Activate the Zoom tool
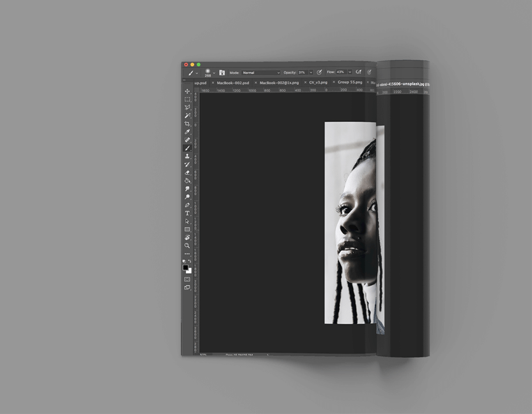The width and height of the screenshot is (532, 414). click(187, 246)
